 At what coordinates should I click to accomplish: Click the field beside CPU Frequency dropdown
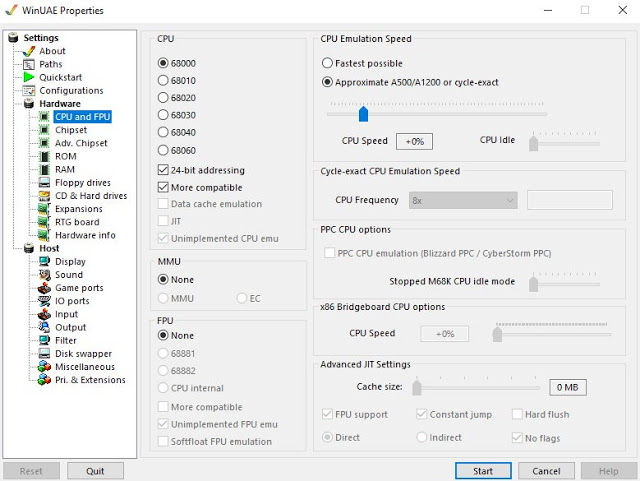569,200
